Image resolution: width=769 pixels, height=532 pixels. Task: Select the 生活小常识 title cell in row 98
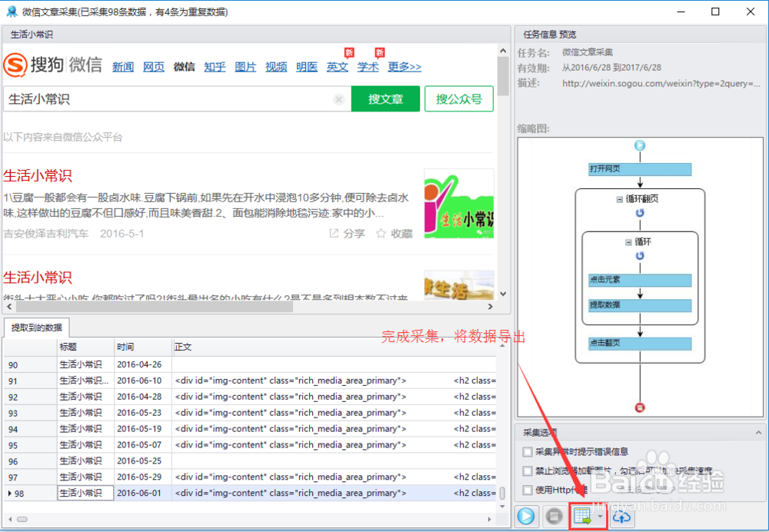click(x=86, y=493)
